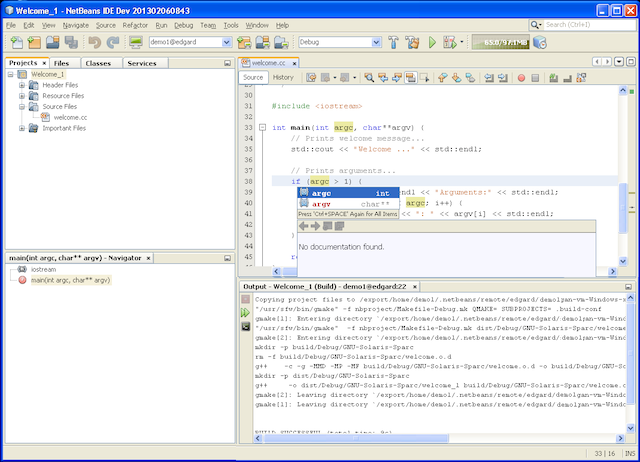Image resolution: width=640 pixels, height=462 pixels.
Task: Open the Debug configuration dropdown
Action: coord(376,43)
